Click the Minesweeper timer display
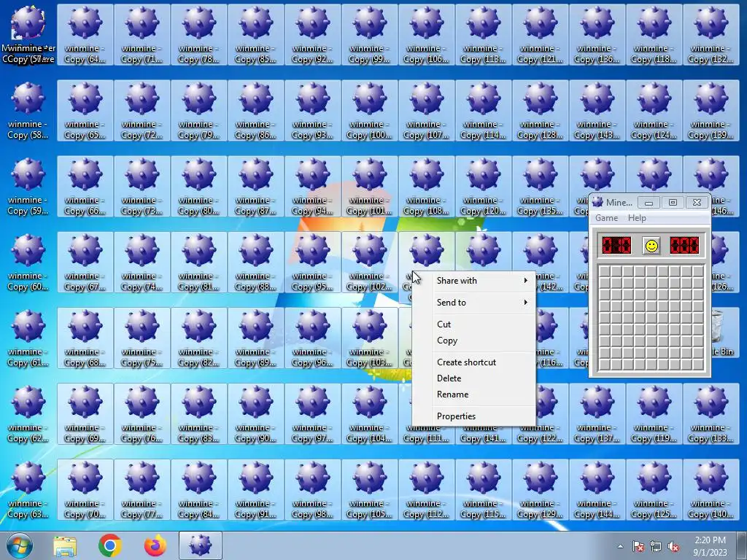This screenshot has height=560, width=747. tap(684, 246)
